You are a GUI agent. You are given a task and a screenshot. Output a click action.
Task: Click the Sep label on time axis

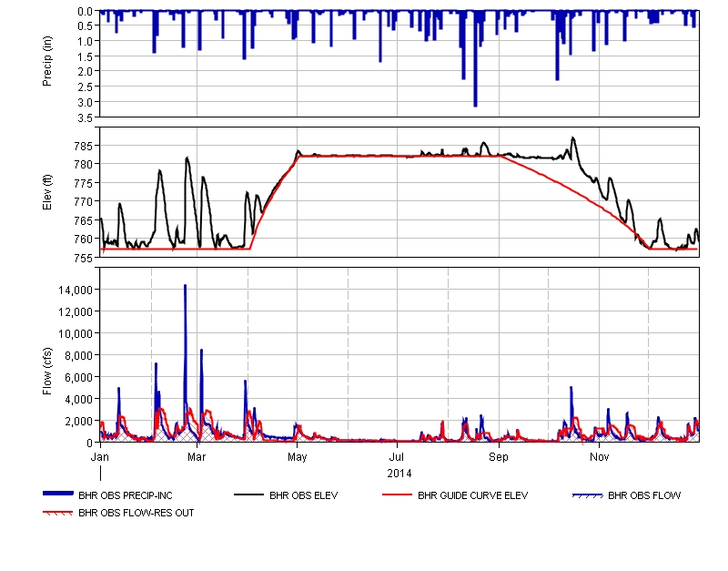[x=499, y=457]
